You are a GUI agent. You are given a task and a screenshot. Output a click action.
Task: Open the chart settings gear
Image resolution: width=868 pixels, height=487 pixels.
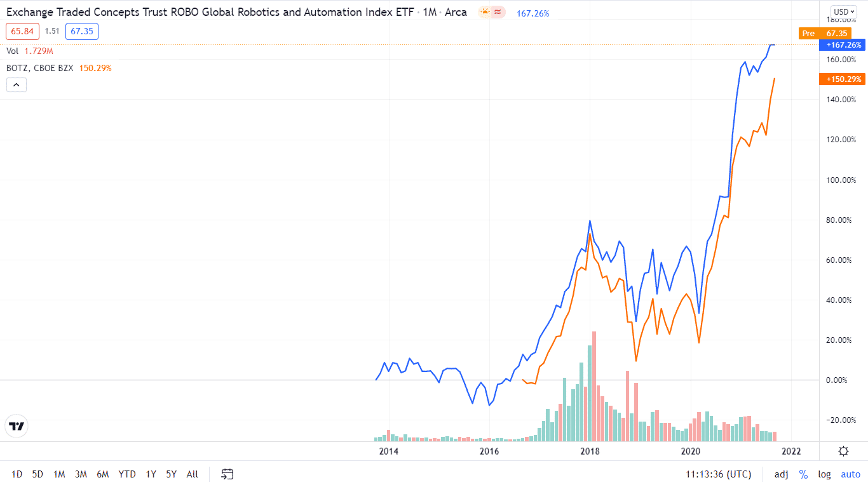843,451
